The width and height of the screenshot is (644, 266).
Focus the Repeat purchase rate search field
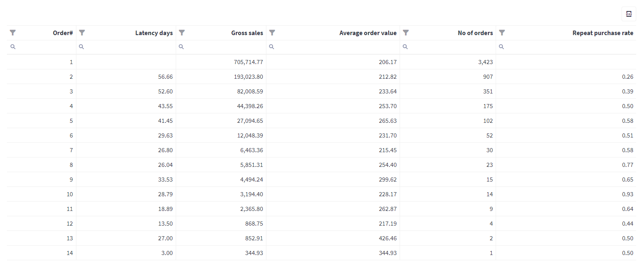570,47
